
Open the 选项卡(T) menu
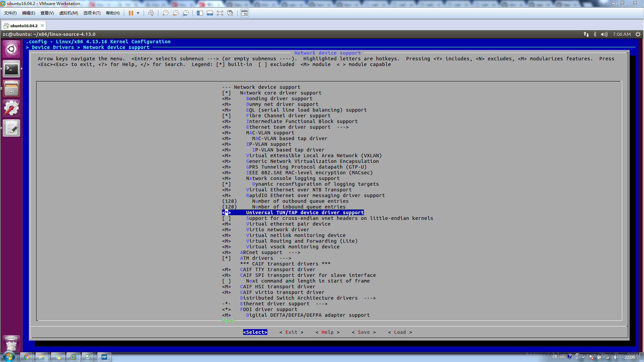click(x=92, y=13)
